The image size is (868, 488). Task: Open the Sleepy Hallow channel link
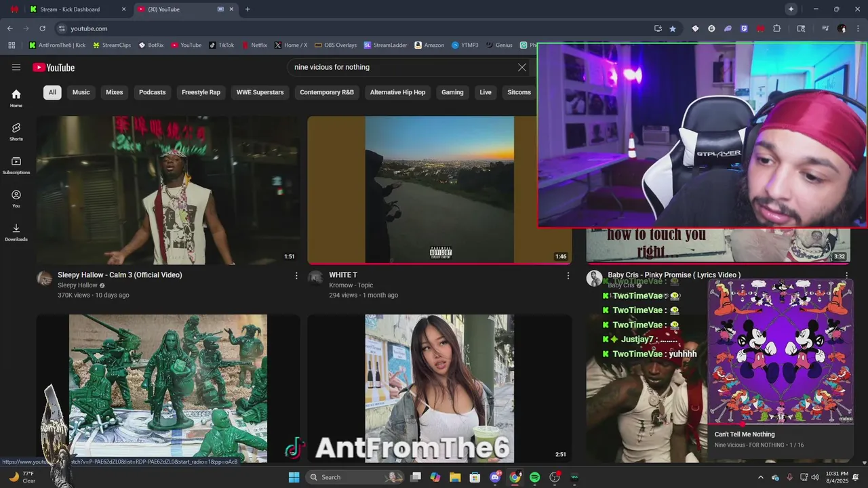77,285
